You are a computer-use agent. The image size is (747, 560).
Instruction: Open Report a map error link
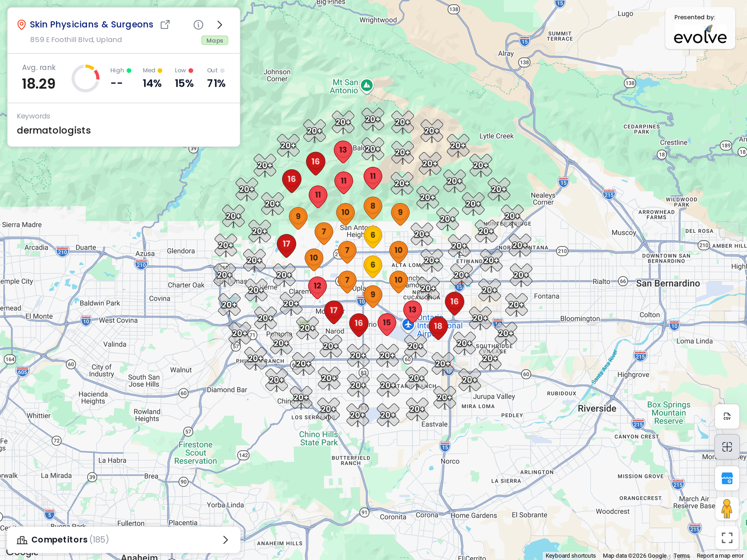coord(720,556)
